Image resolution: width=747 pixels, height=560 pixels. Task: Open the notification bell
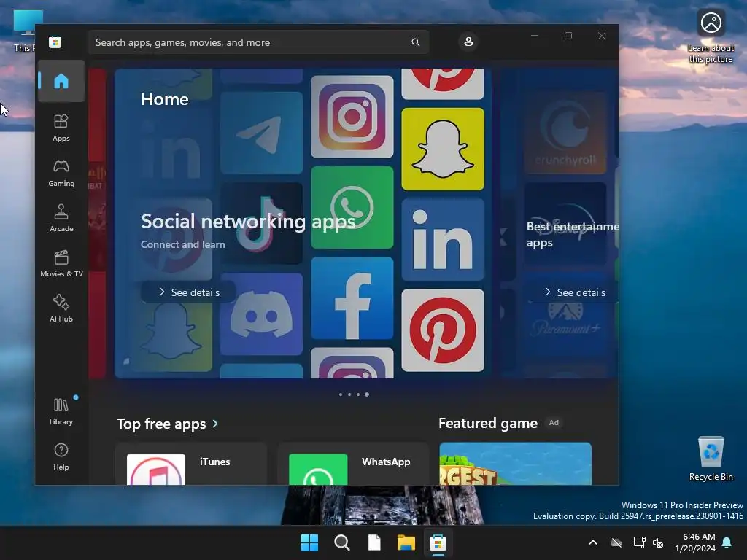727,542
